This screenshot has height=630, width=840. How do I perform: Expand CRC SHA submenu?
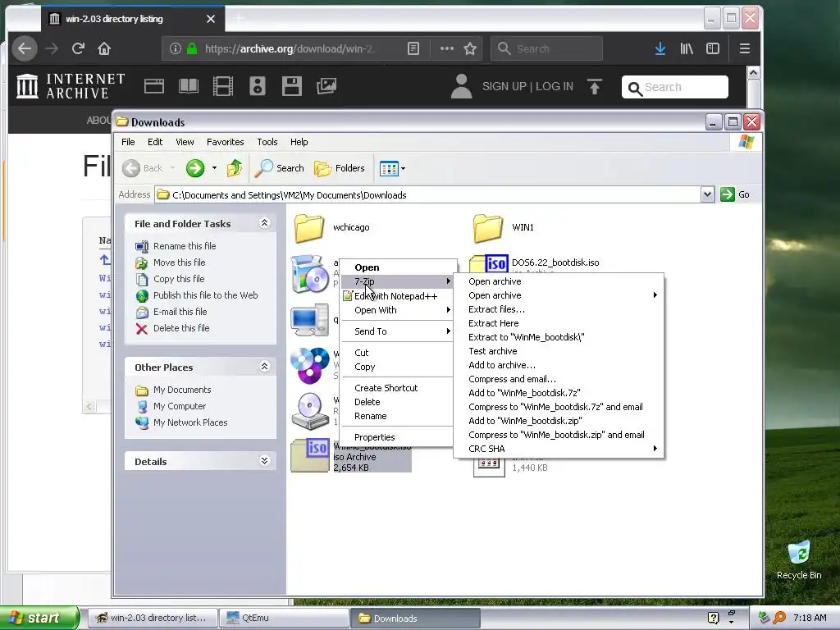pyautogui.click(x=558, y=449)
